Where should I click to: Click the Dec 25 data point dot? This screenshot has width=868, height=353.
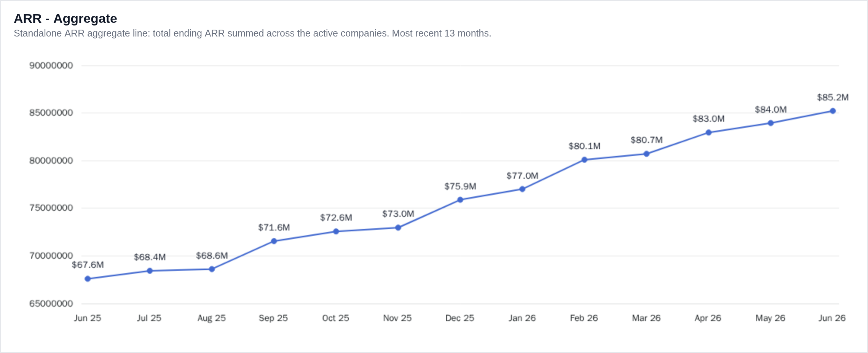click(460, 200)
